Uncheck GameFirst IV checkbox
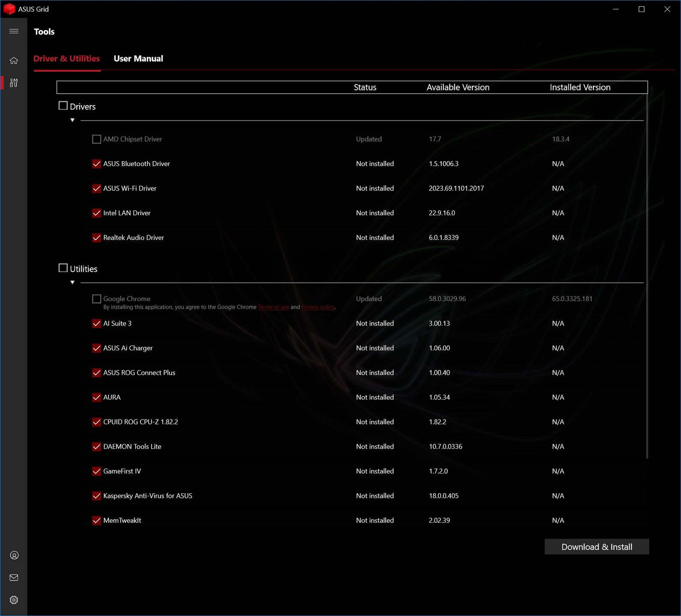 tap(97, 471)
